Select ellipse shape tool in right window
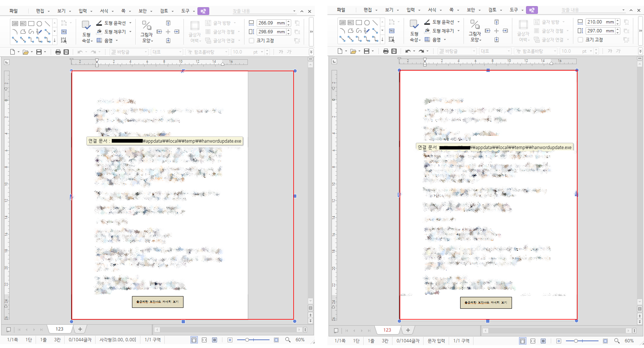This screenshot has width=644, height=348. (367, 23)
